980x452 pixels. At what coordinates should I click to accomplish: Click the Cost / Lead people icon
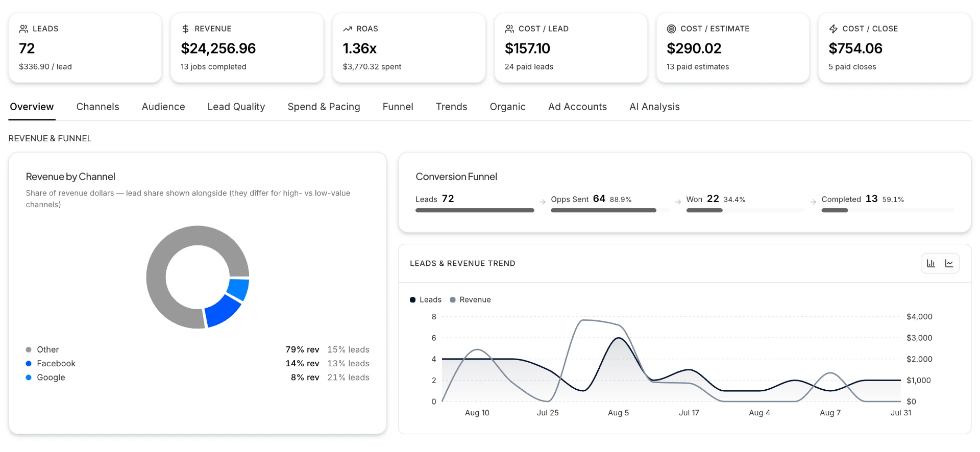coord(509,29)
